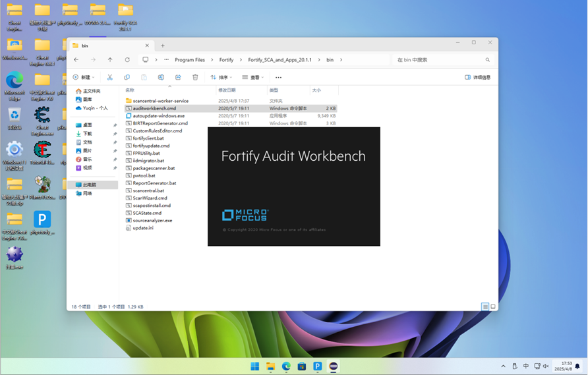
Task: Open Microsoft Store from taskbar
Action: [x=302, y=366]
